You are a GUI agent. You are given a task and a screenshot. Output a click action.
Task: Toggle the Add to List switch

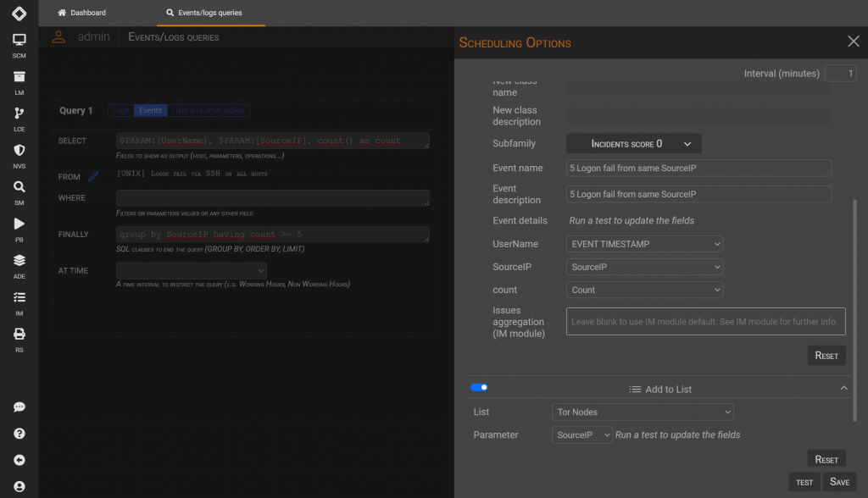coord(479,387)
